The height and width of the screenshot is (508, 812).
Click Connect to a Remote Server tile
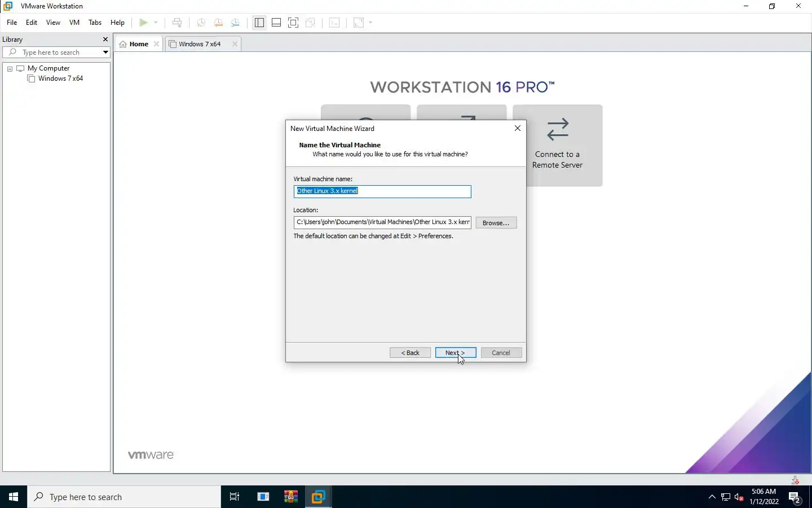[557, 146]
